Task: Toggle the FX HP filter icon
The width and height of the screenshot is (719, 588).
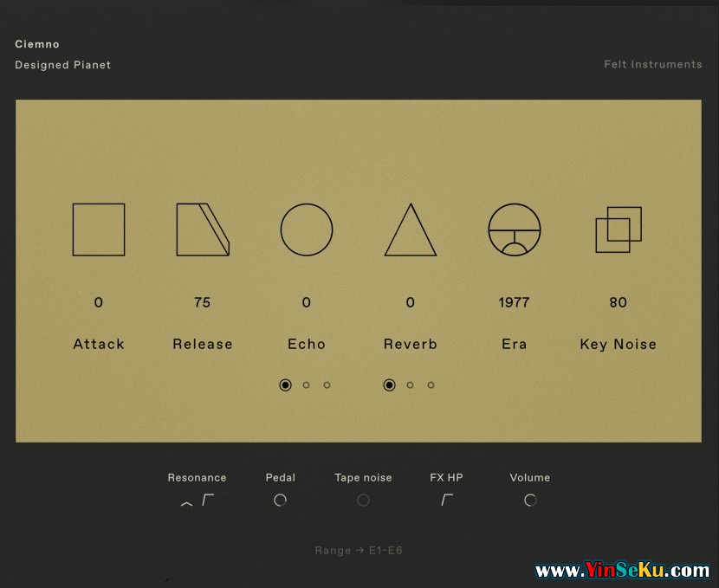Action: click(x=447, y=500)
